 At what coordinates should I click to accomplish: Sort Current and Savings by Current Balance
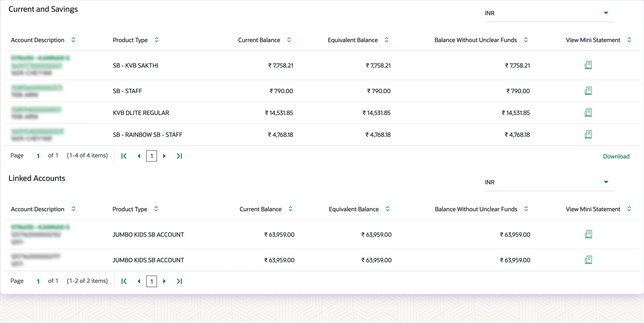pos(289,40)
